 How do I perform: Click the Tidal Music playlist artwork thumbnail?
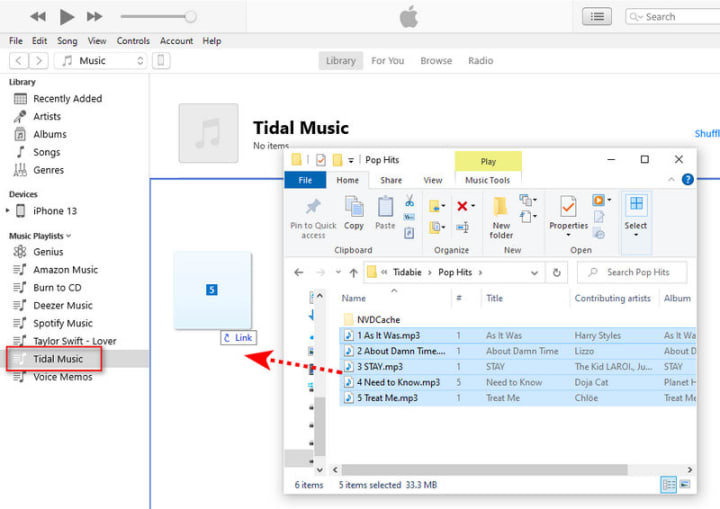pyautogui.click(x=208, y=133)
